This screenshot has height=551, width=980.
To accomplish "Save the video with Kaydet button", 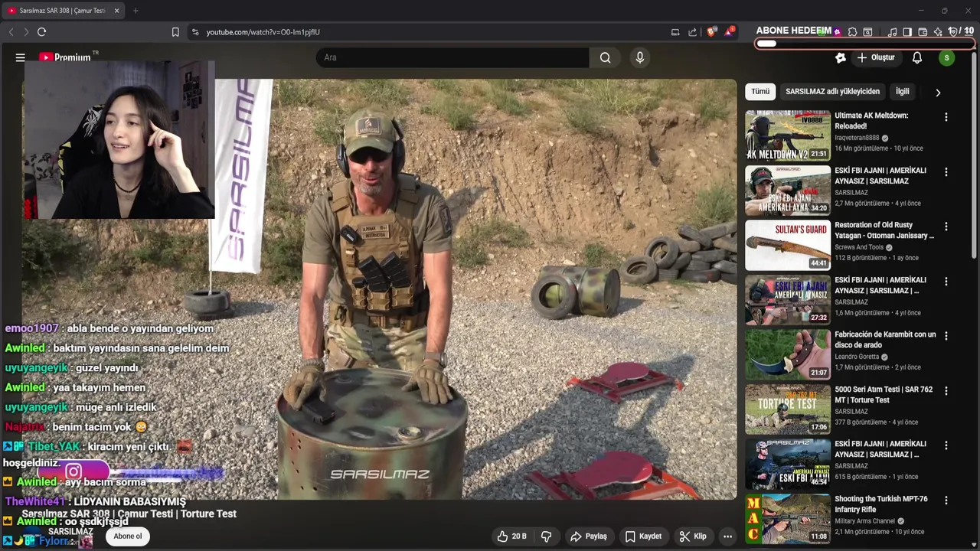I will click(x=643, y=536).
